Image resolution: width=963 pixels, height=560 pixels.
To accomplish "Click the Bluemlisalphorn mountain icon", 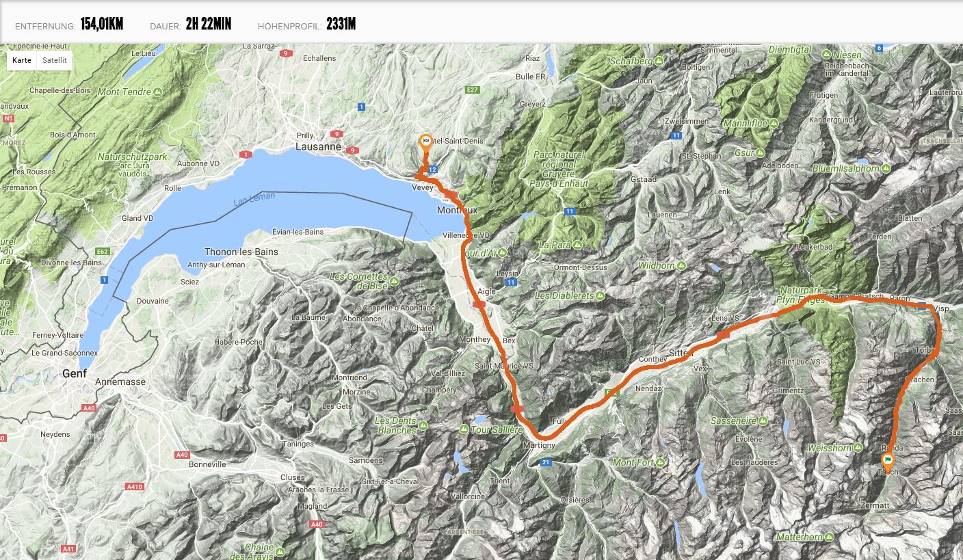I will coord(887,168).
